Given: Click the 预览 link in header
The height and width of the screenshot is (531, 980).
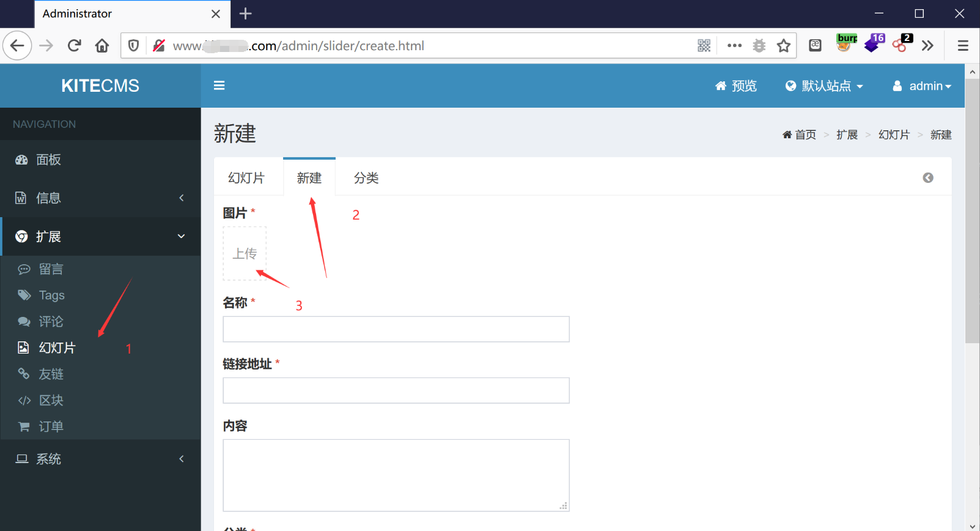Looking at the screenshot, I should coord(736,86).
